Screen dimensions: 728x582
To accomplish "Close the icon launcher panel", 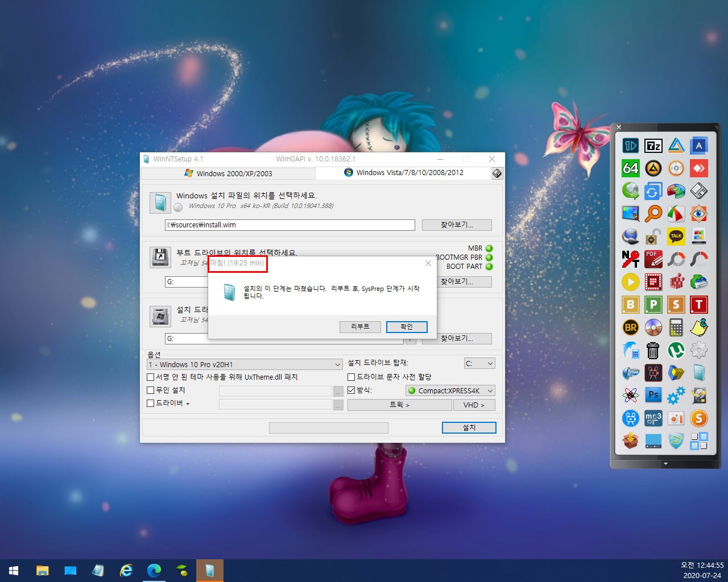I will tap(619, 127).
